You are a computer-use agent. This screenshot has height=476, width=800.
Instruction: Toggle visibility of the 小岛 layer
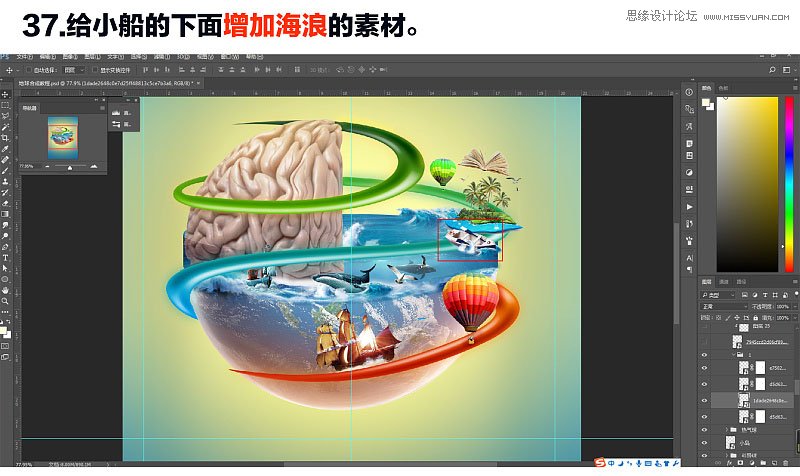pyautogui.click(x=705, y=443)
